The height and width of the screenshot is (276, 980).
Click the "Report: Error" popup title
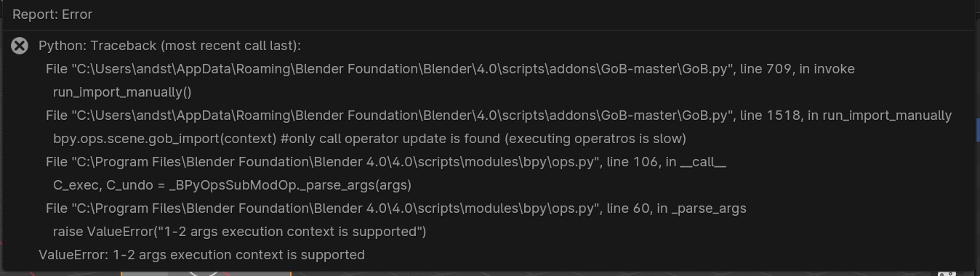(52, 15)
